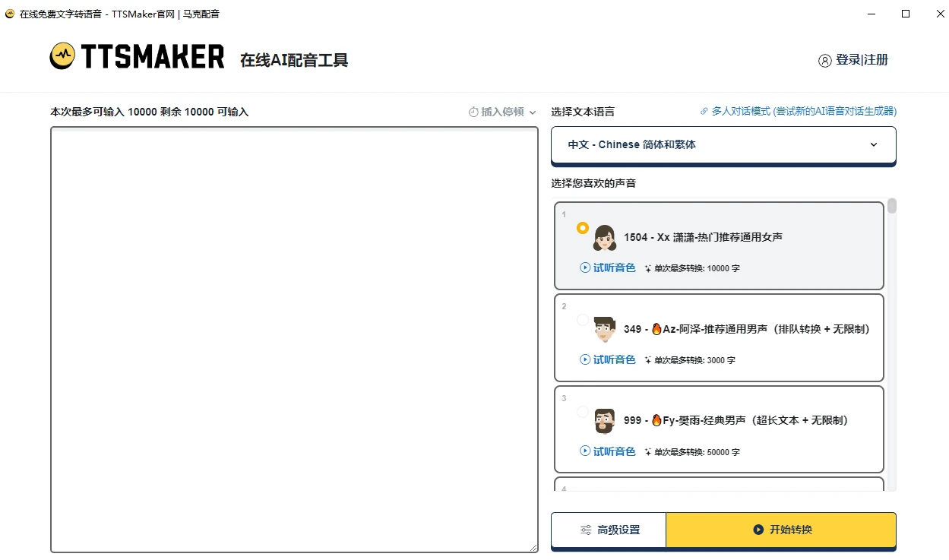
Task: Click the play icon to preview 阿泽 voice
Action: [x=584, y=359]
